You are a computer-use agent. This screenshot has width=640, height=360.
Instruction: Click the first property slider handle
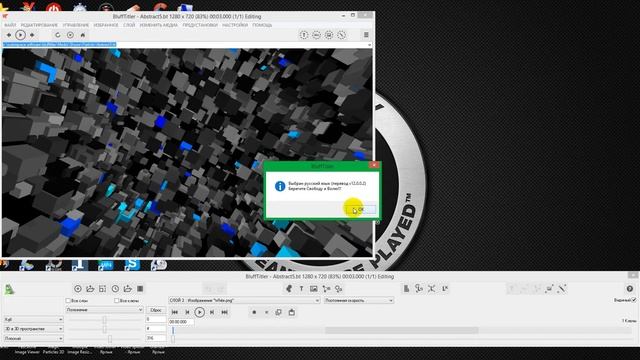[x=104, y=320]
